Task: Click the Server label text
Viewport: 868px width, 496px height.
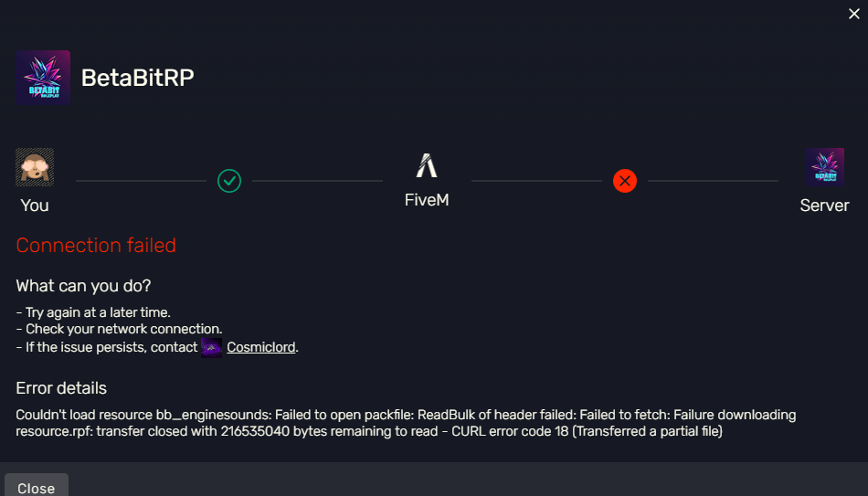Action: (825, 206)
